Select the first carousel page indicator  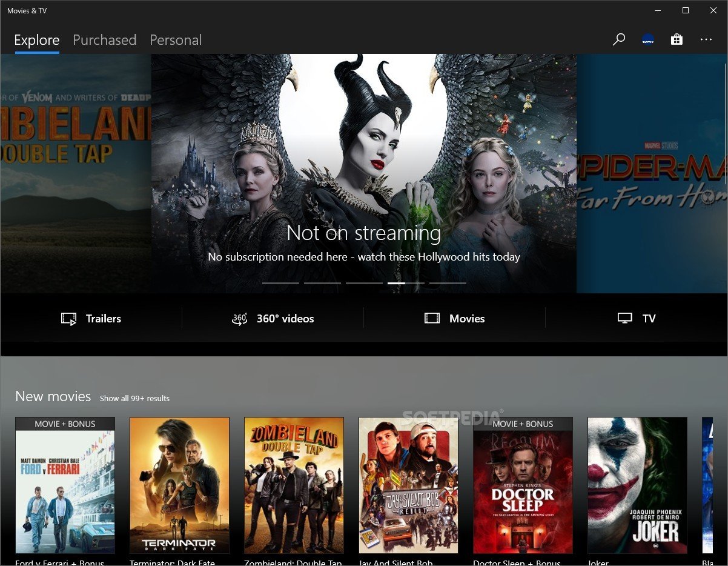280,283
